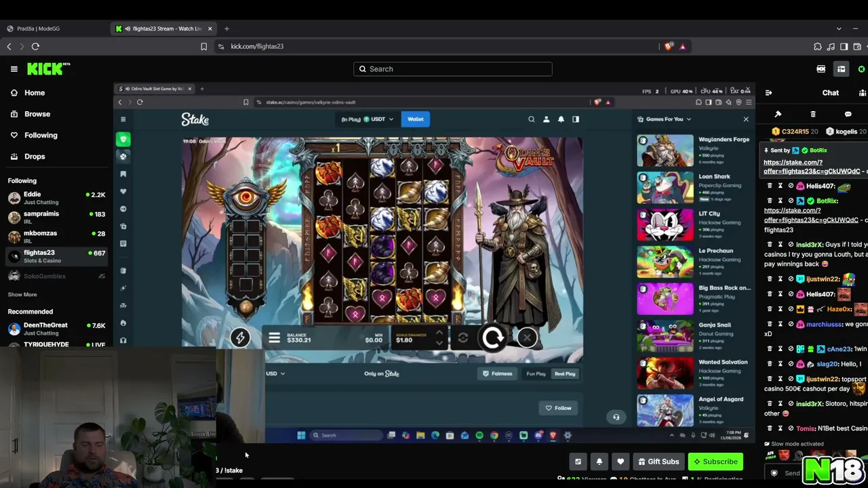Open Windows Start menu in stream
Image resolution: width=868 pixels, height=488 pixels.
click(301, 435)
